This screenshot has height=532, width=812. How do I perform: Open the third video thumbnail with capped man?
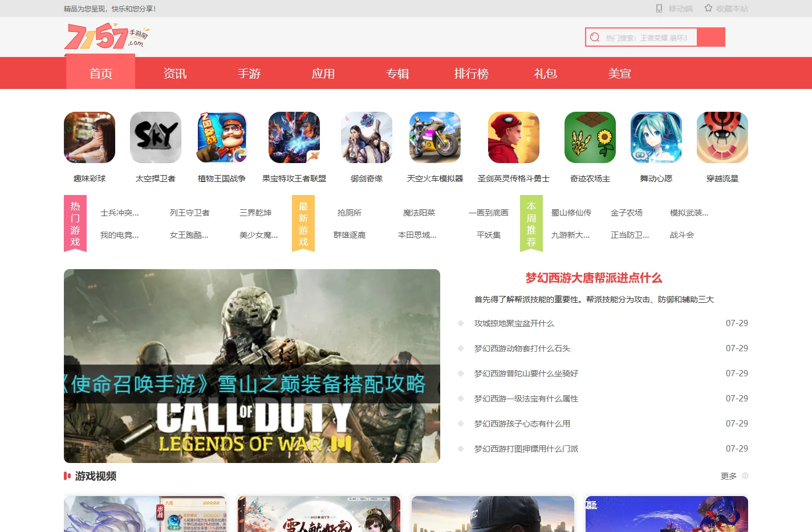[x=493, y=514]
